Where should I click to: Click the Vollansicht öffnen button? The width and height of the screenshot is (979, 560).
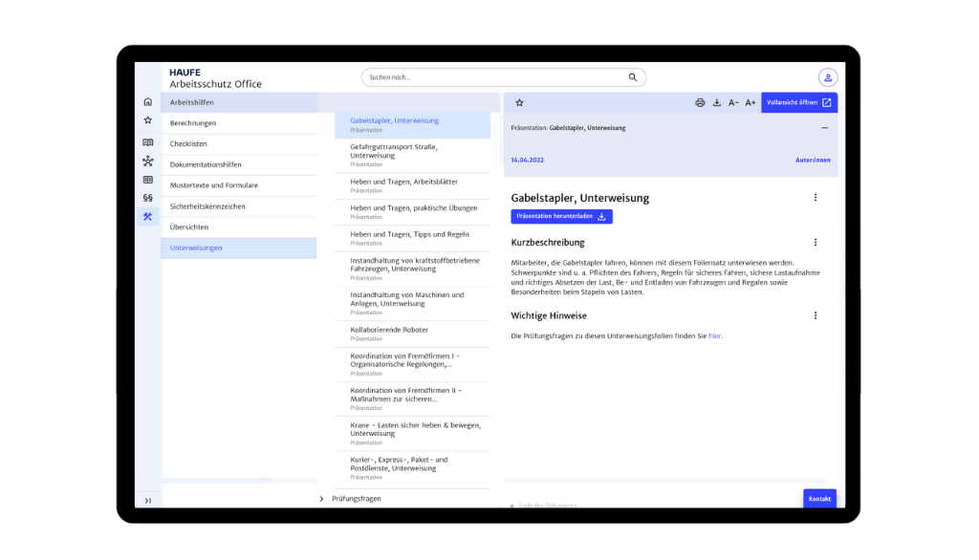click(x=798, y=102)
